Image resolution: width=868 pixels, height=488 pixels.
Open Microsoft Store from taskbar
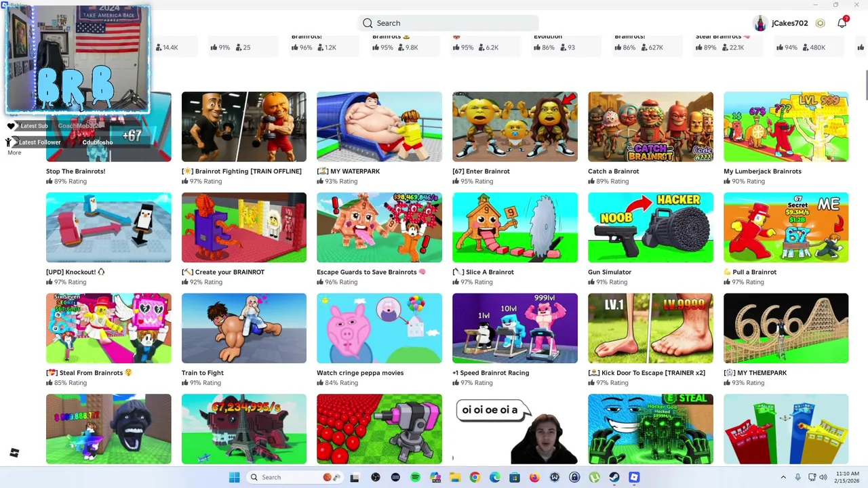[515, 477]
